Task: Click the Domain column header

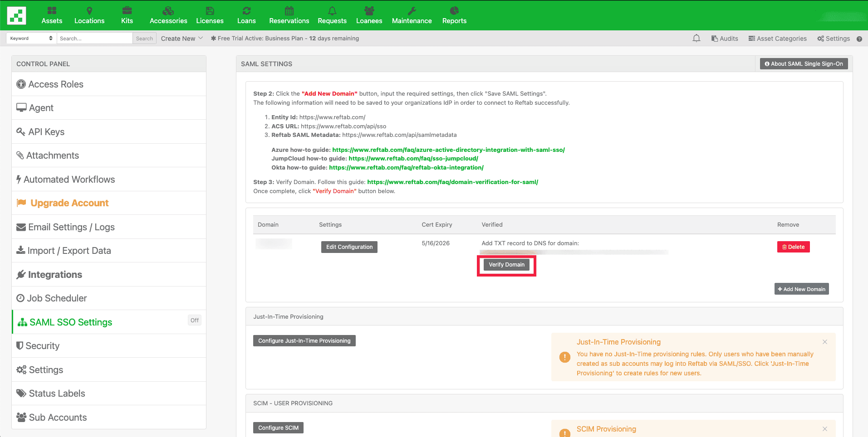Action: [x=268, y=225]
